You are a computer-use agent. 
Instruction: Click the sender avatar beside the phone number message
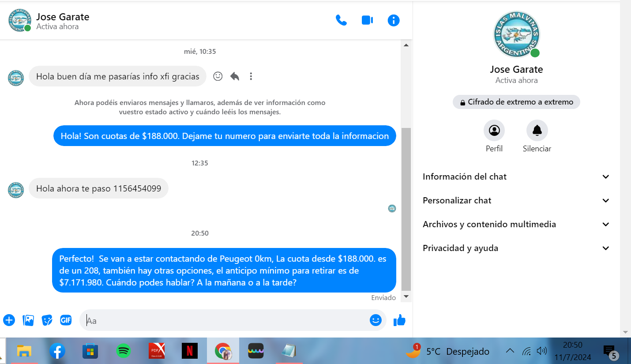click(16, 190)
